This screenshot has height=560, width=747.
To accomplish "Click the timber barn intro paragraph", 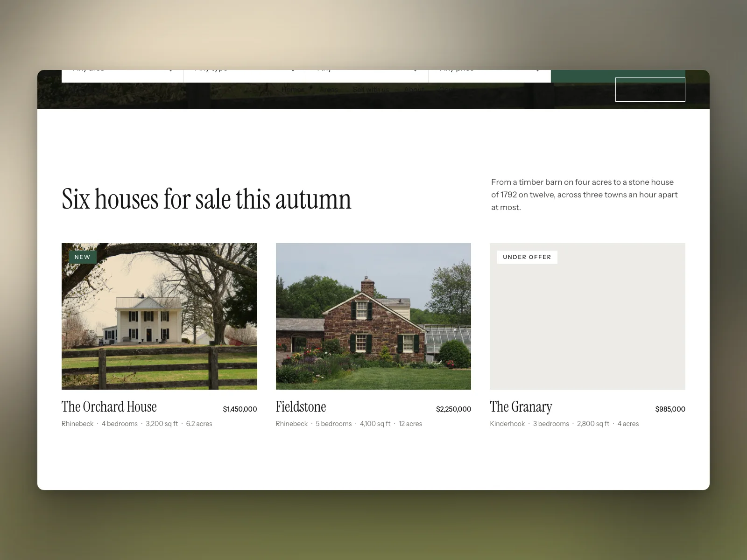I will tap(585, 195).
